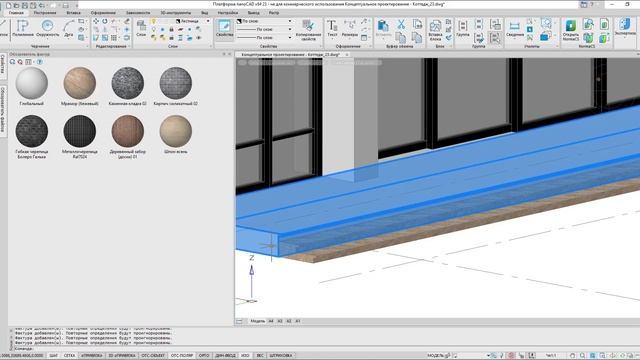Screen dimensions: 640x360
Task: Open the Оформление ribbon tab
Action: (x=103, y=13)
